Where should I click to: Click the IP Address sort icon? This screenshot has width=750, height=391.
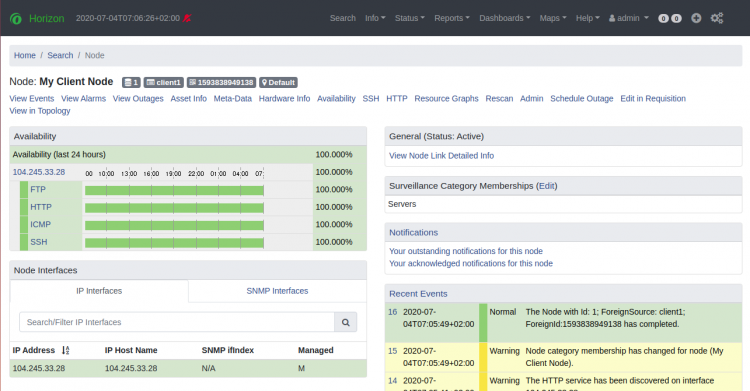click(x=66, y=350)
